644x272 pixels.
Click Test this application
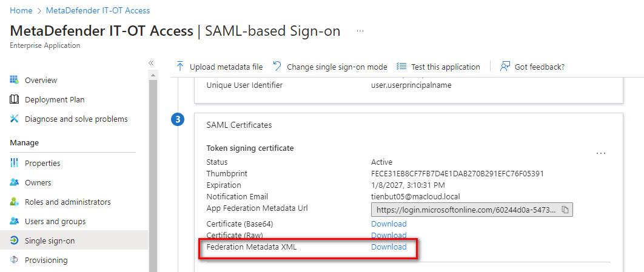point(438,67)
